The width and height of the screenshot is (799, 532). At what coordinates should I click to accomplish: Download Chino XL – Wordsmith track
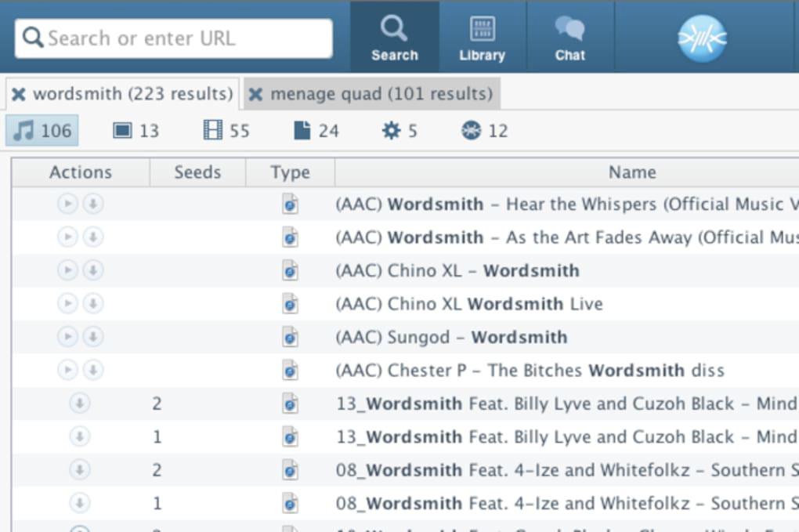[93, 270]
